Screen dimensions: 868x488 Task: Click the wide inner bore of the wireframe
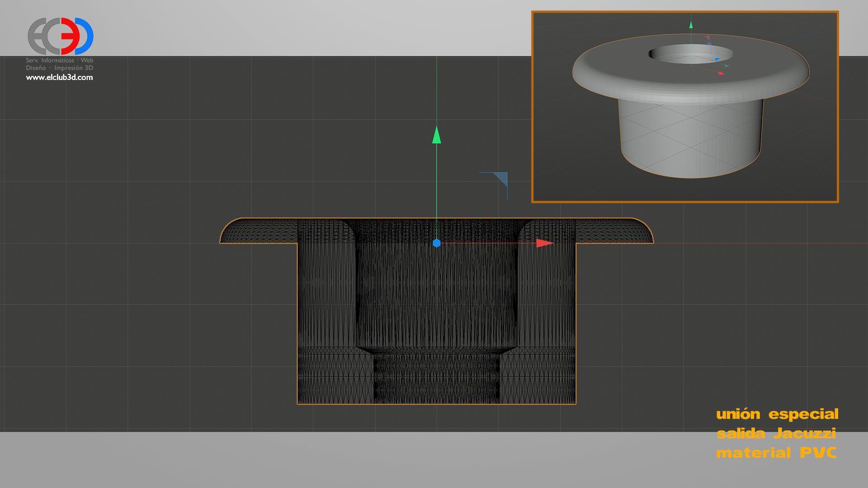click(x=436, y=298)
